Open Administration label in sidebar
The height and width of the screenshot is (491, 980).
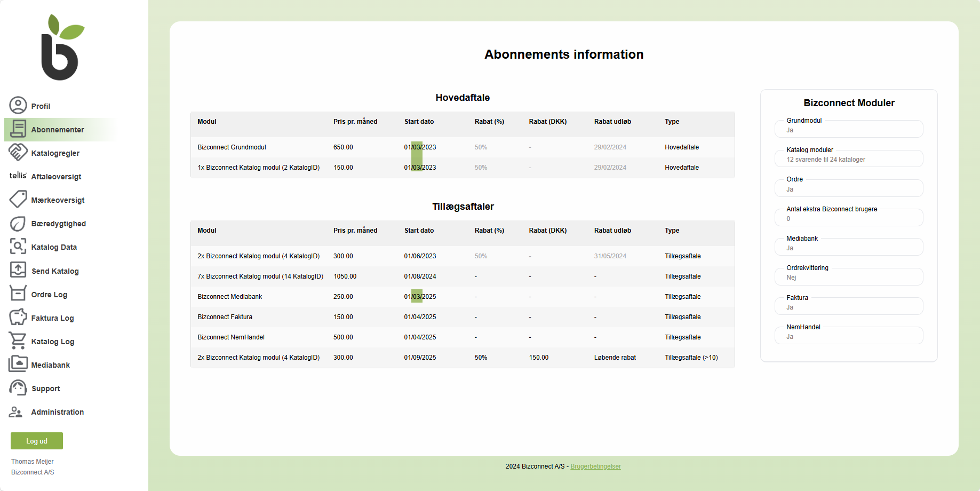click(58, 412)
